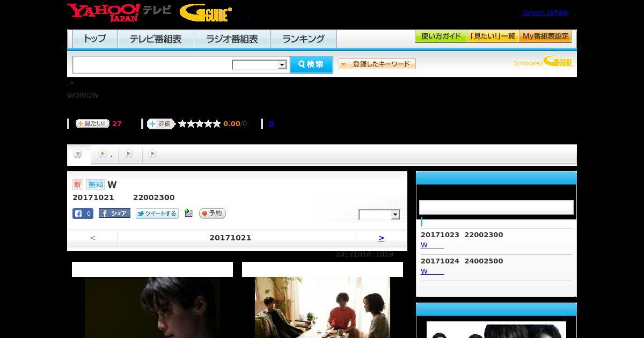Viewport: 644px width, 338px height.
Task: Go to the next date with the > link
Action: click(x=381, y=238)
